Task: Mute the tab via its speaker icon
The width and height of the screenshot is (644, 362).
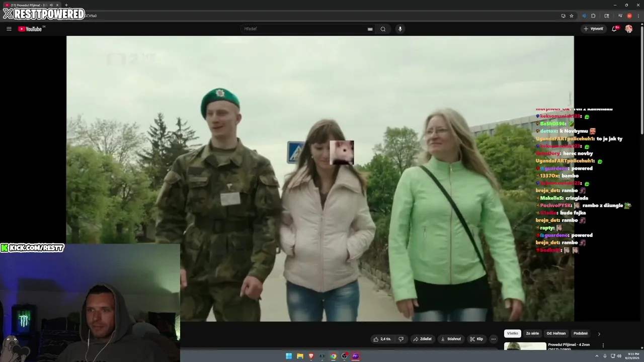Action: tap(51, 5)
